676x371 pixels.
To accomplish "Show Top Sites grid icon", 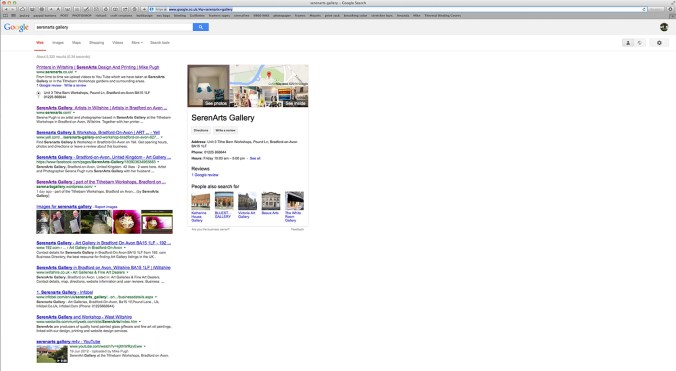I will pos(13,16).
